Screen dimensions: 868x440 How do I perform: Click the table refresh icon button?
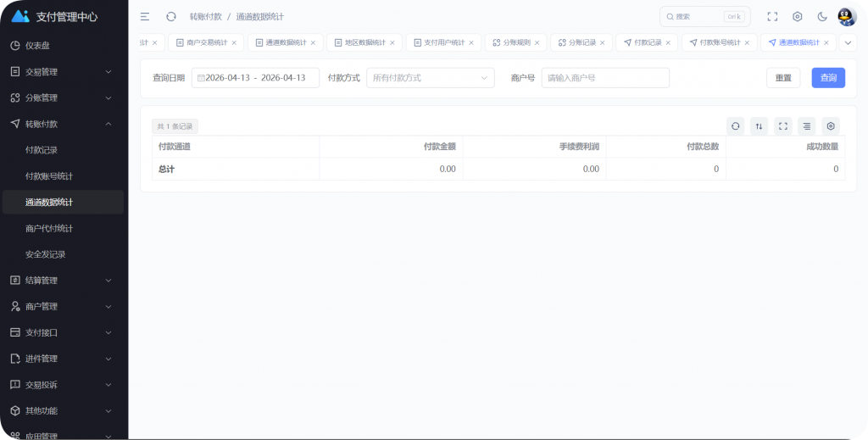(x=735, y=126)
